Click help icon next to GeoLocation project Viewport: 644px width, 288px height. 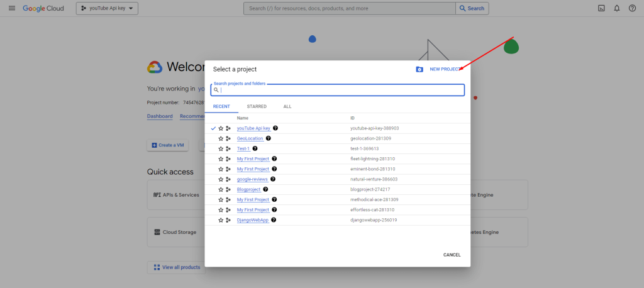269,138
